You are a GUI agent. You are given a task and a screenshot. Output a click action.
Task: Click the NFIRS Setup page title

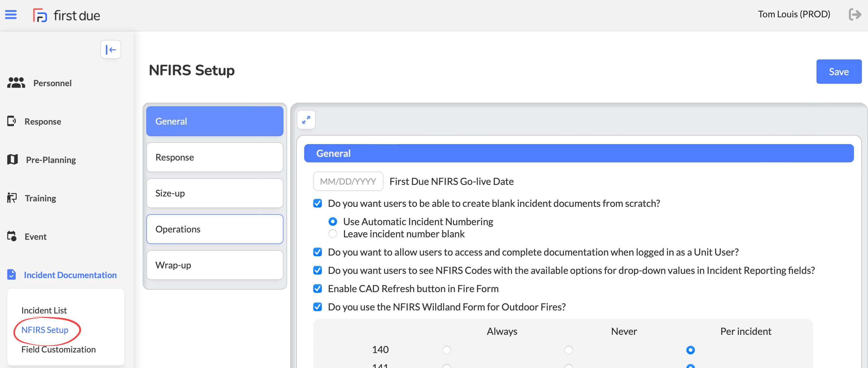tap(191, 70)
